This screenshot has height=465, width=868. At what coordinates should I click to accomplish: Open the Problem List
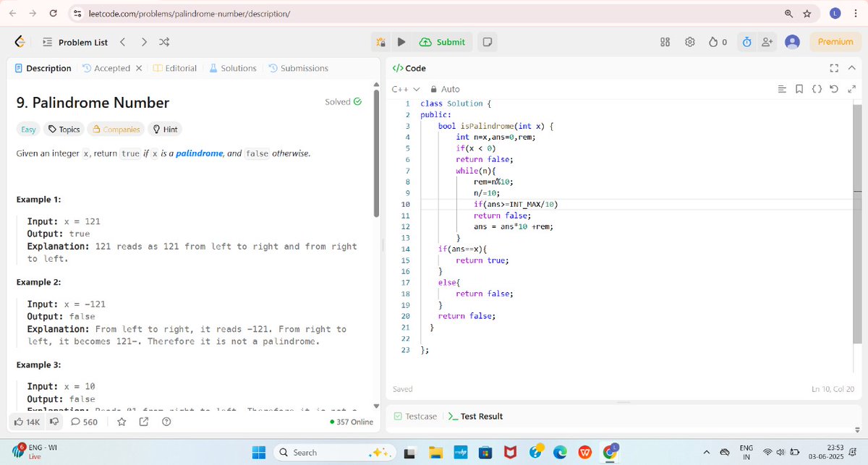[75, 42]
